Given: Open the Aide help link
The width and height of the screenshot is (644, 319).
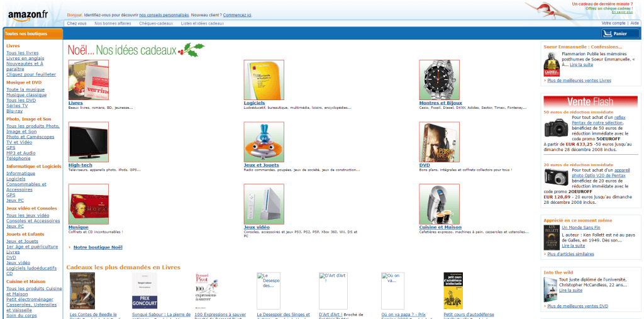Looking at the screenshot, I should 635,23.
